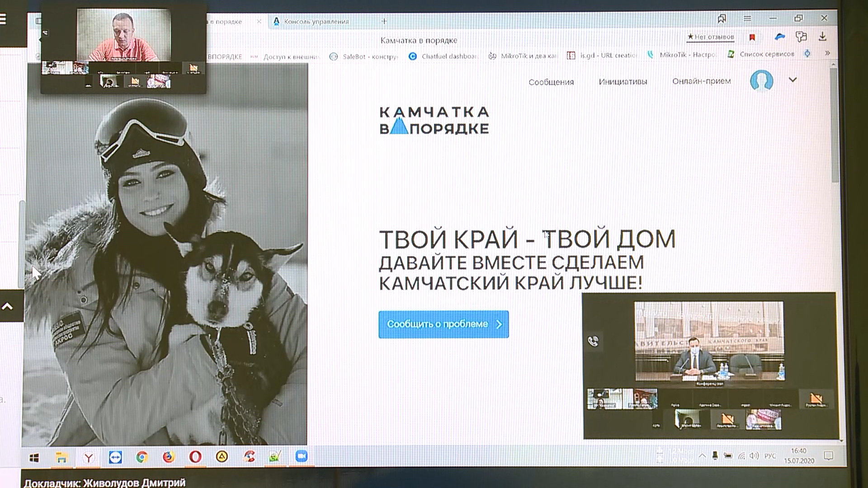Screen dimensions: 868x488
Task: Open the yellow triangle app in taskbar
Action: point(222,457)
